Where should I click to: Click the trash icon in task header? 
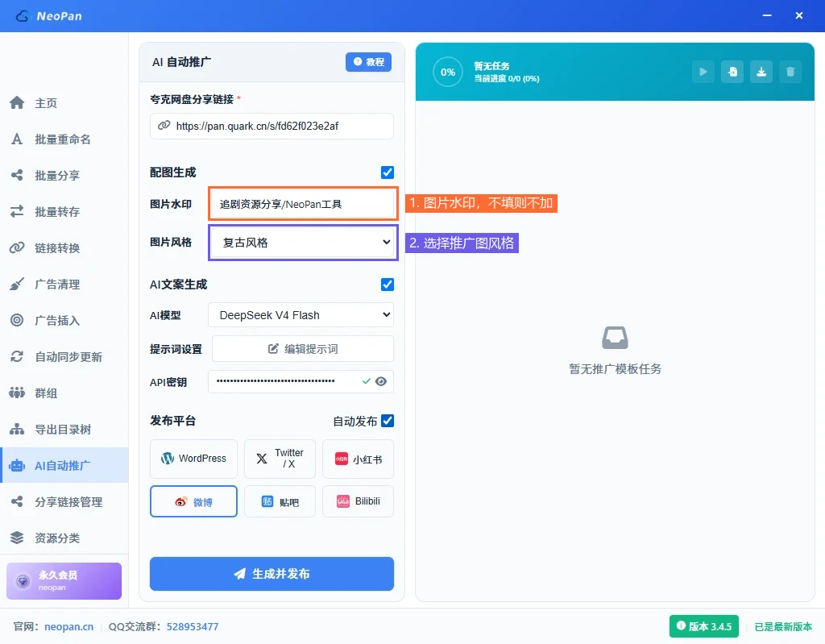click(790, 73)
